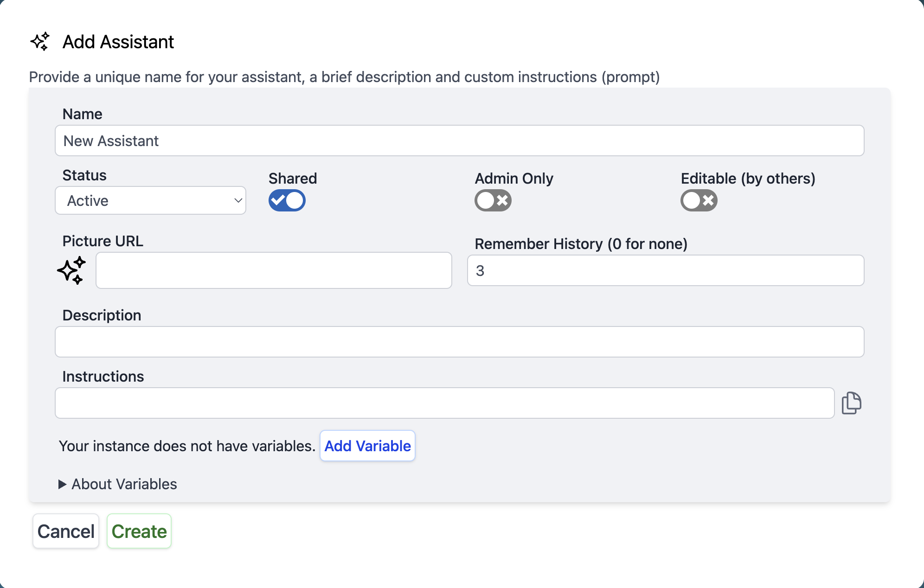Disable the Shared toggle

click(287, 200)
